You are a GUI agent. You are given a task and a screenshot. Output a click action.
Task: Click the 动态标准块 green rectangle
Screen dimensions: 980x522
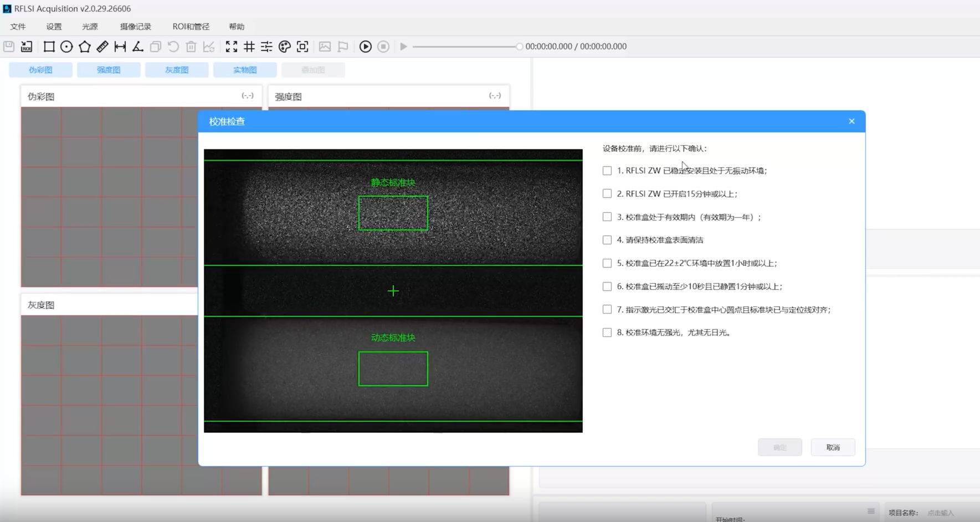point(393,369)
